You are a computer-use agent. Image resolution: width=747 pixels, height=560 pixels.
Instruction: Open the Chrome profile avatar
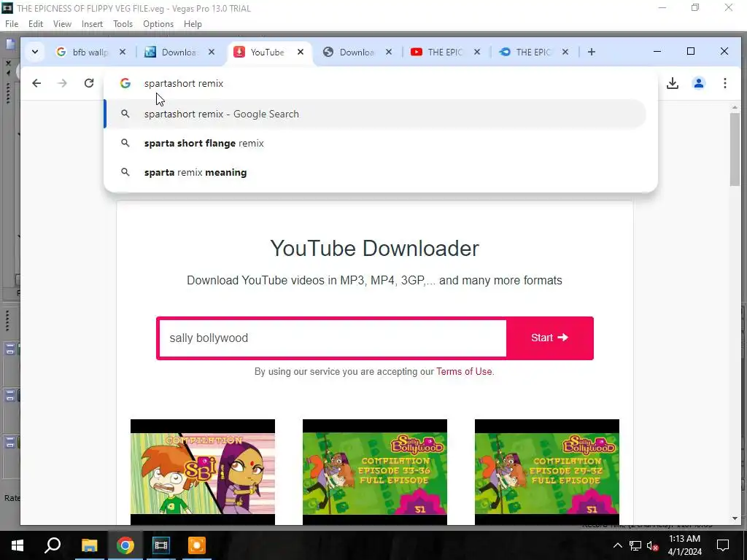click(698, 83)
